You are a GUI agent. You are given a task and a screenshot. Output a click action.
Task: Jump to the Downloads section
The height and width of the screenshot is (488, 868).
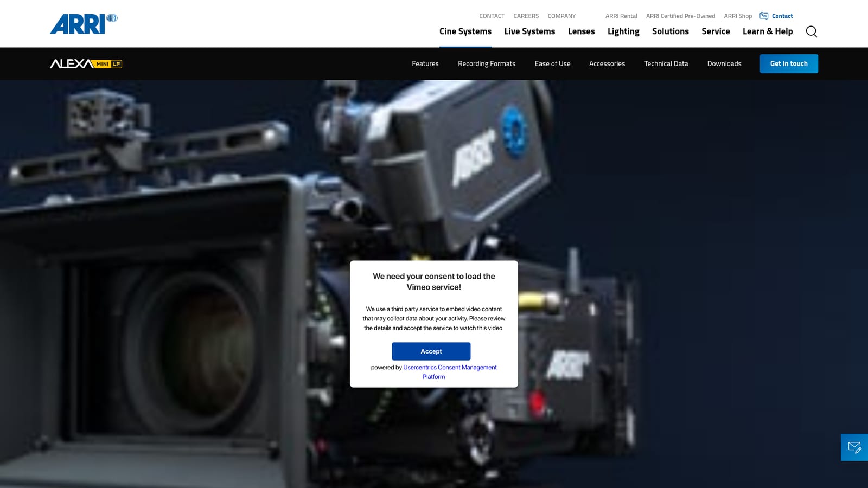click(724, 63)
